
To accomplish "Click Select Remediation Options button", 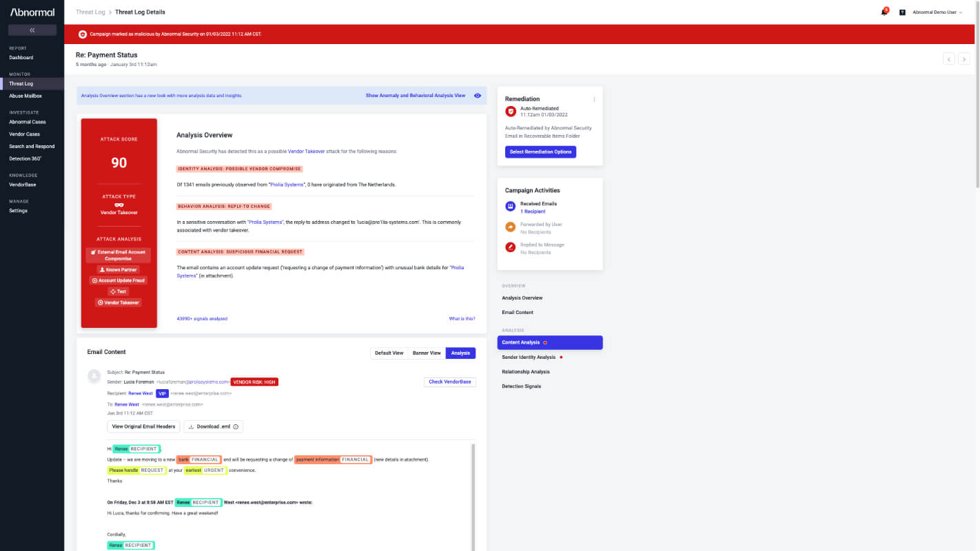I will 541,152.
